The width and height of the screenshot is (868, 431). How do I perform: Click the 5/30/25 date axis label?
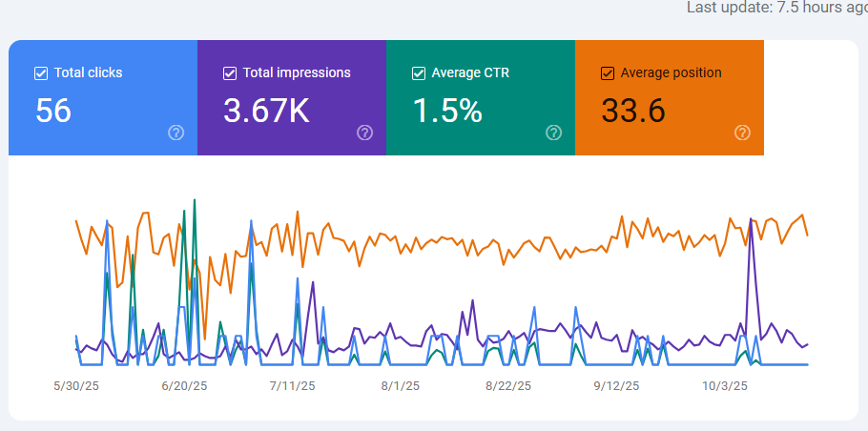point(75,386)
